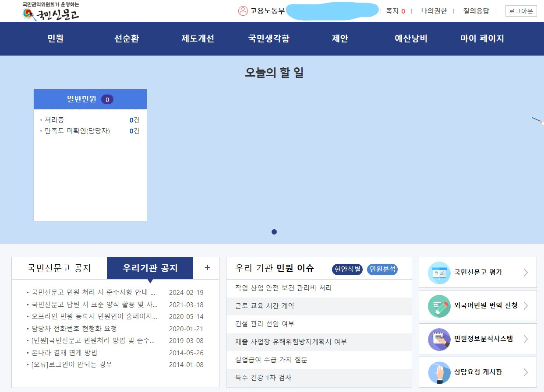Image resolution: width=544 pixels, height=392 pixels.
Task: Click the 민원정보분석시스템 label
Action: point(484,339)
